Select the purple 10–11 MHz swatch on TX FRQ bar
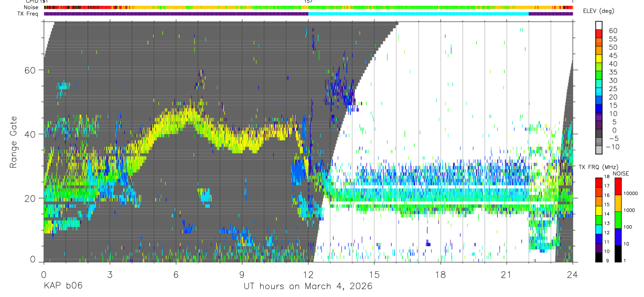The height and width of the screenshot is (297, 644). point(599,248)
